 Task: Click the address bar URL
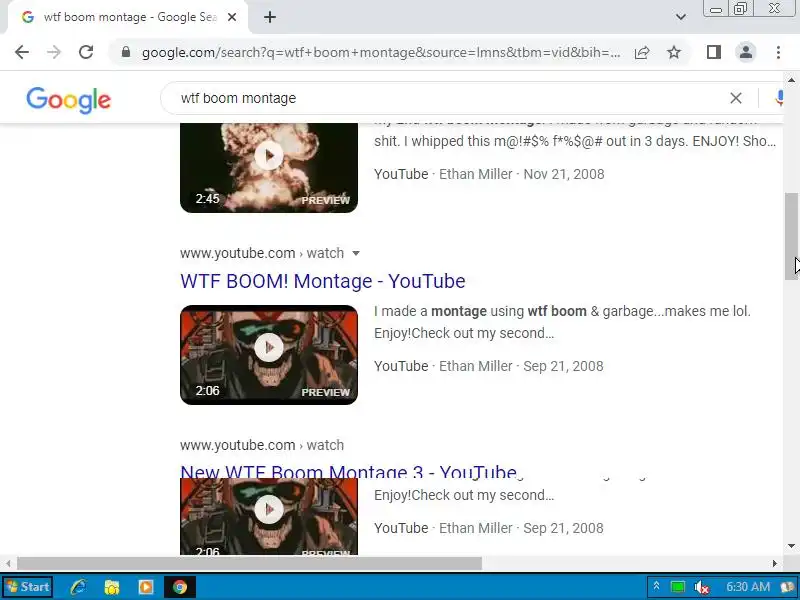[381, 53]
